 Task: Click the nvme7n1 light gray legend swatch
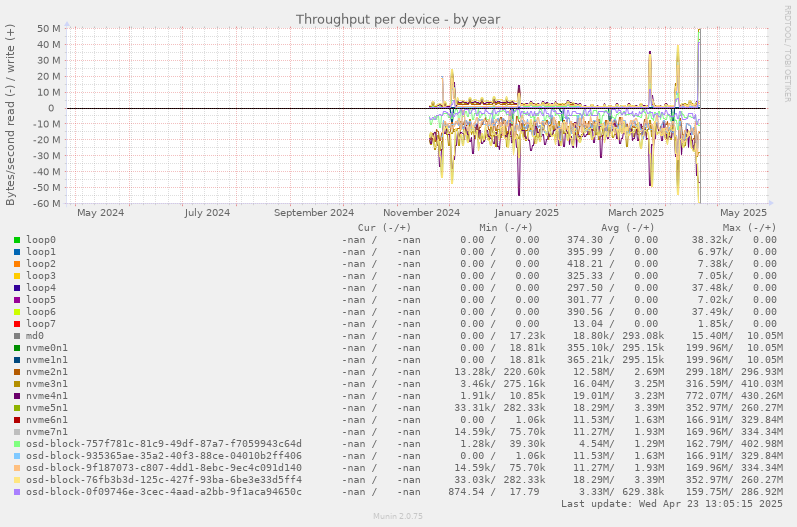tap(17, 432)
